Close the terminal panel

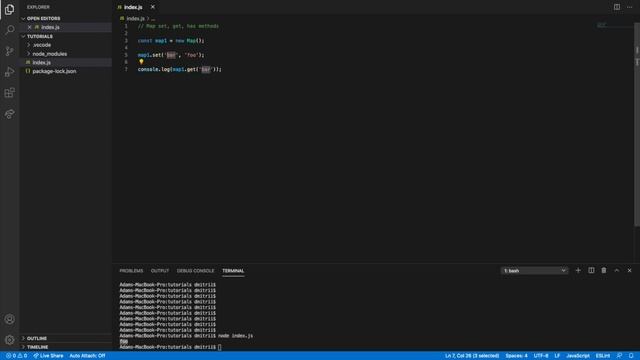pyautogui.click(x=629, y=270)
